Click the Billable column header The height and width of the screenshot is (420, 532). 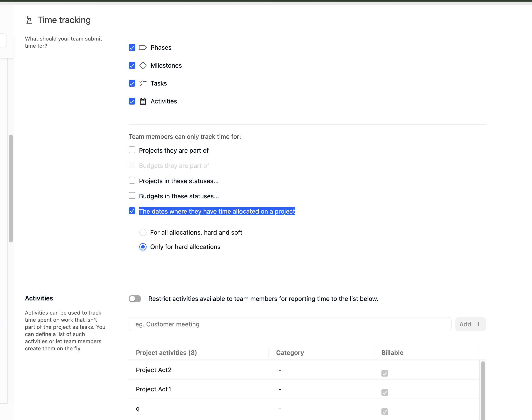(392, 353)
